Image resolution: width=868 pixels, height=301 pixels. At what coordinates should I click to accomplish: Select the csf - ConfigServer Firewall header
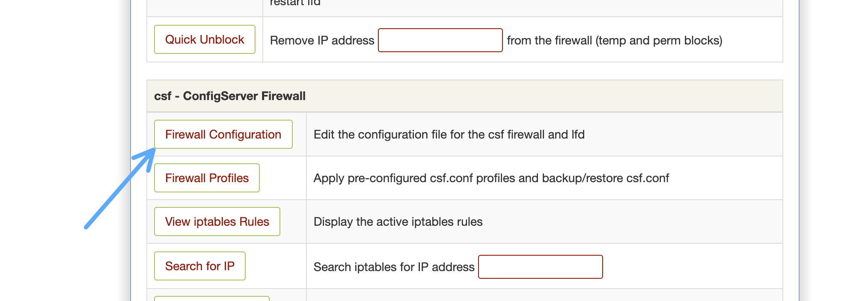(465, 96)
